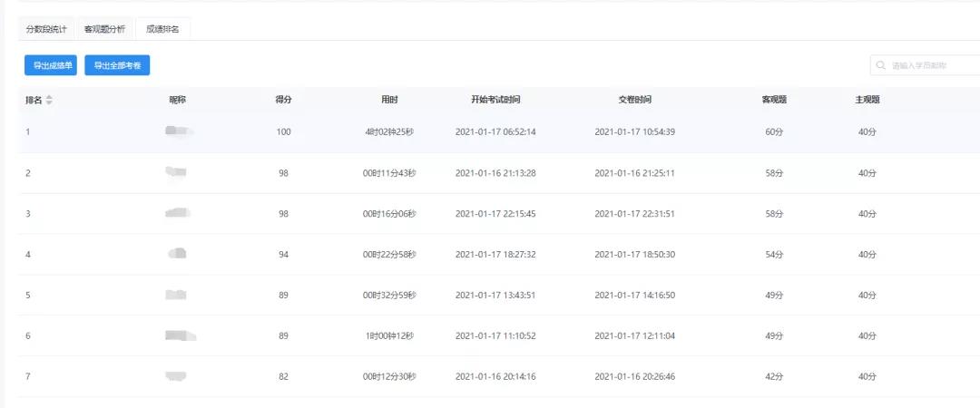
Task: Click the 导出成绩单 button
Action: click(x=51, y=65)
